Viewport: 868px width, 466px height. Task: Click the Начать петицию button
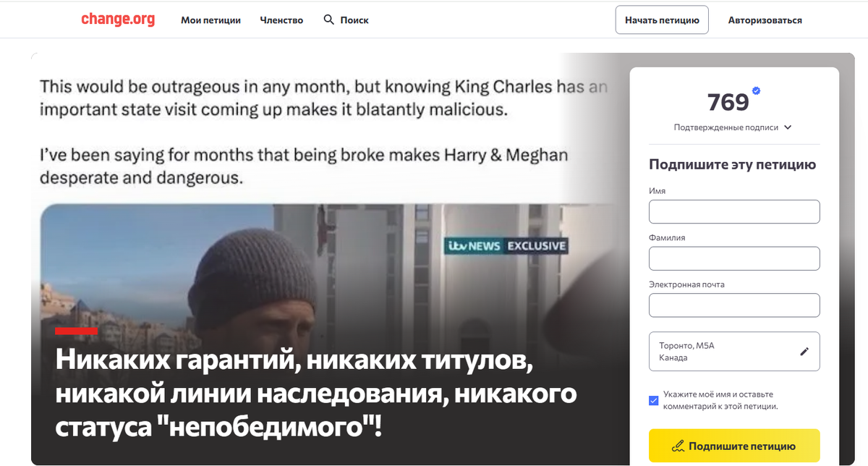[662, 20]
